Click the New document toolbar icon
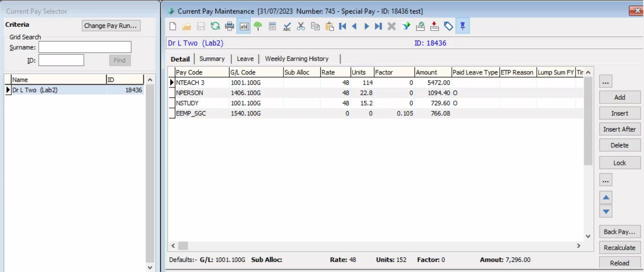Screen dimensions: 644x272 [173, 26]
